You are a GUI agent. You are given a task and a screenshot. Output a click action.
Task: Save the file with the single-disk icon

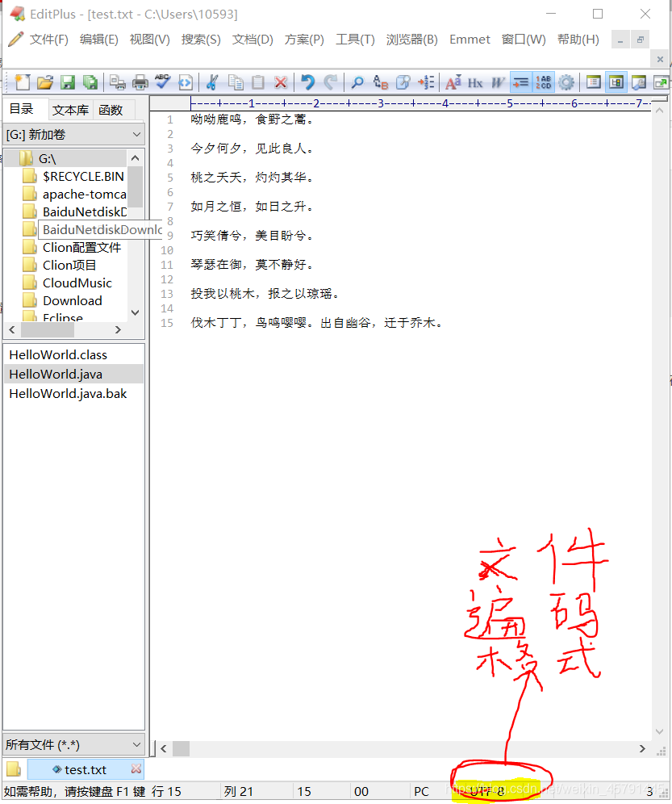[68, 82]
